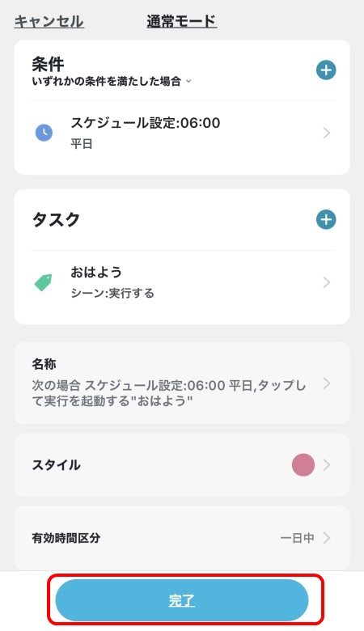Tap the 完了 button

(x=182, y=600)
